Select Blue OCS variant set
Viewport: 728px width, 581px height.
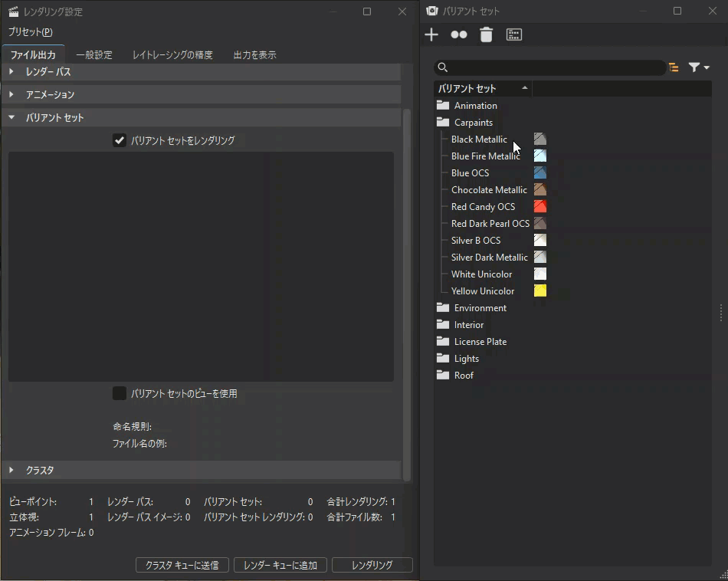470,172
